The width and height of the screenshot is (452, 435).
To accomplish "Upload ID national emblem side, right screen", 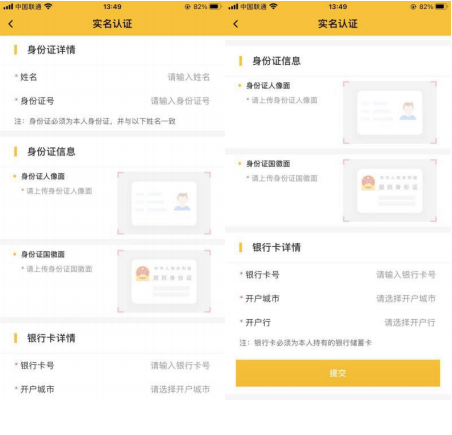I will click(390, 190).
